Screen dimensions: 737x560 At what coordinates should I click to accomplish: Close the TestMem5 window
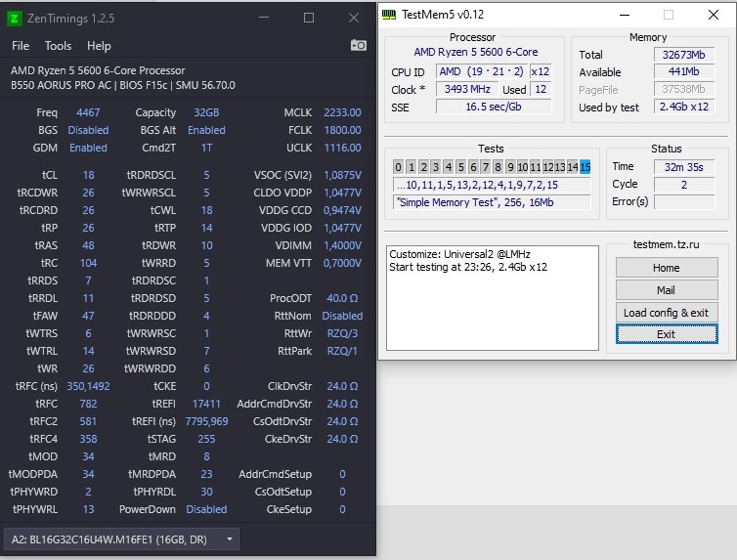coord(713,15)
